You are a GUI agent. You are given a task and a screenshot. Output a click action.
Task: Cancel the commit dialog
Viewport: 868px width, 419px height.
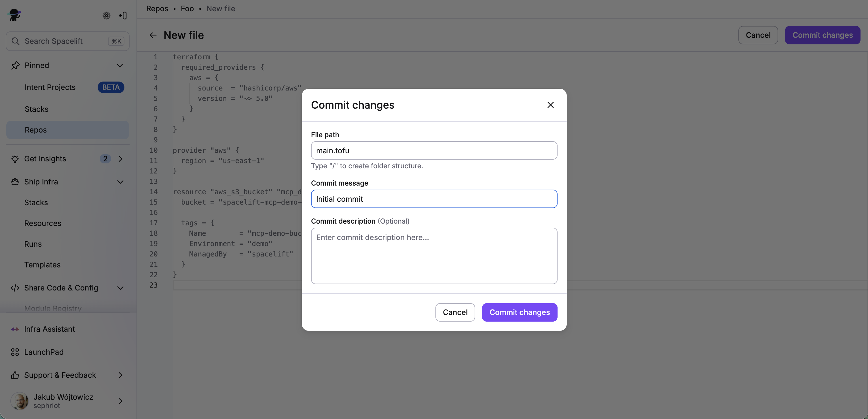[x=455, y=312]
